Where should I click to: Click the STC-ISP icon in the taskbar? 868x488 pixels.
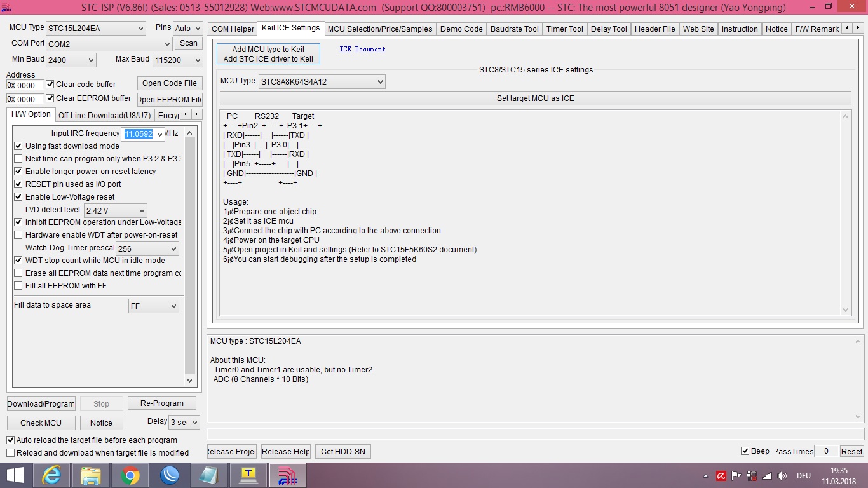coord(288,475)
